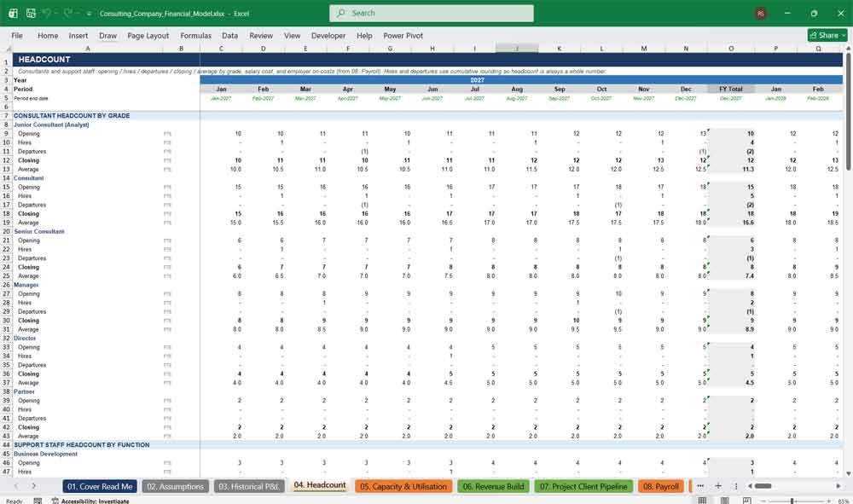Open the Home ribbon tab
This screenshot has width=853, height=504.
click(x=48, y=35)
